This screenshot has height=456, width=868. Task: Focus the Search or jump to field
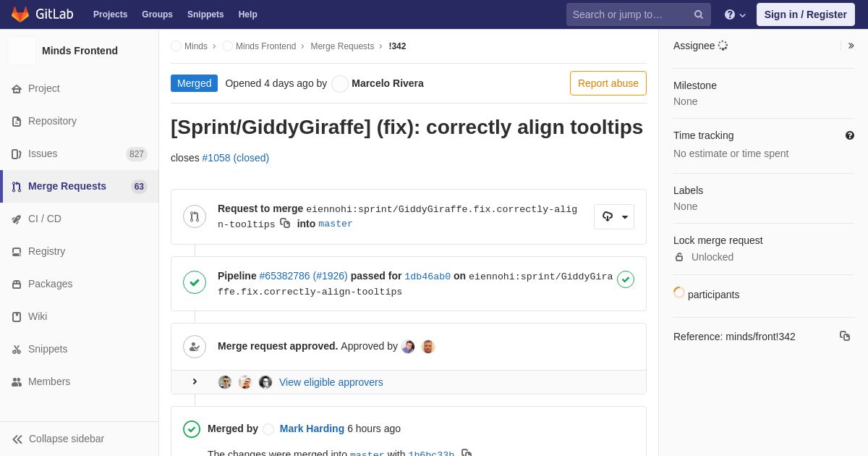629,14
